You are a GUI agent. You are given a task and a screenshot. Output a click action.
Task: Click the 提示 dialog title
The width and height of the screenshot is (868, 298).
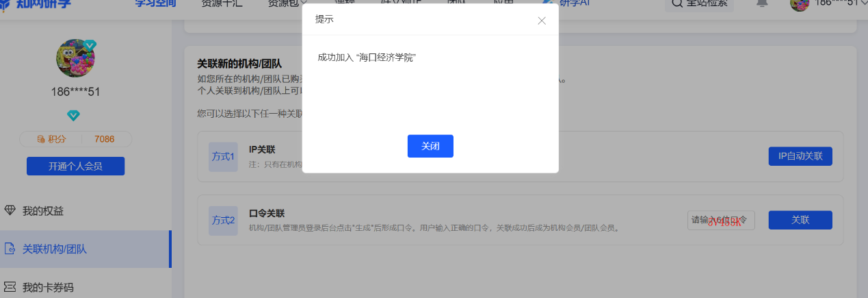pyautogui.click(x=324, y=19)
